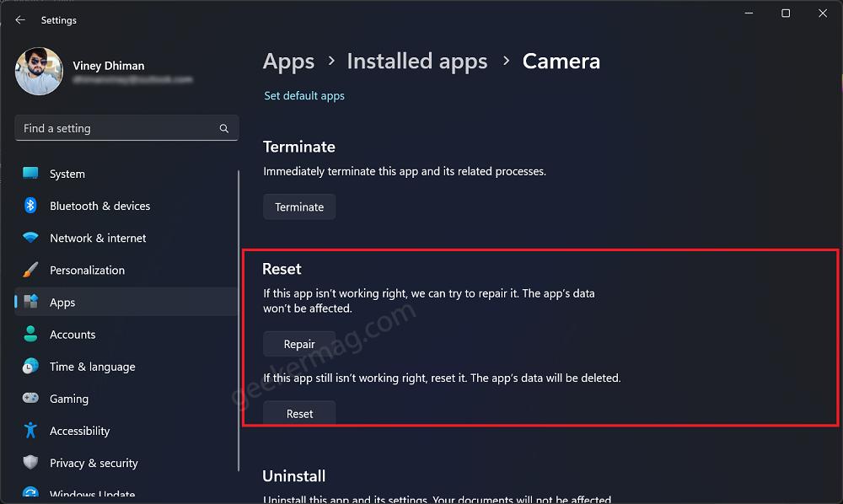Click the Personalization paintbrush icon
Screen dimensions: 843x504
click(30, 270)
